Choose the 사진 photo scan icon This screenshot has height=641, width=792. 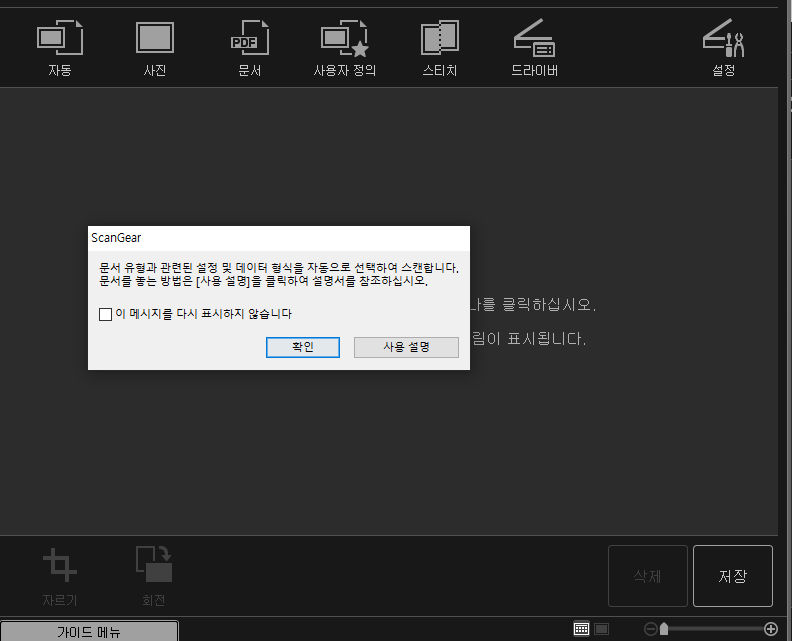click(155, 48)
